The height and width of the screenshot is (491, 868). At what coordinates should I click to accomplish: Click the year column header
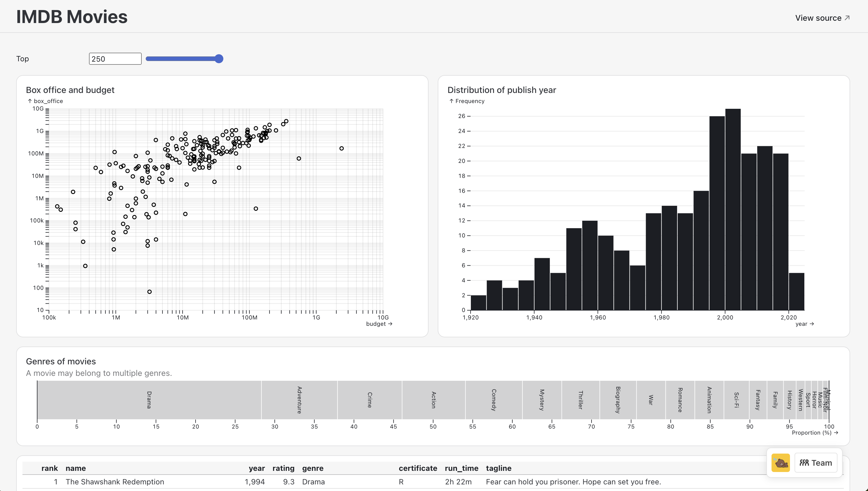coord(257,468)
